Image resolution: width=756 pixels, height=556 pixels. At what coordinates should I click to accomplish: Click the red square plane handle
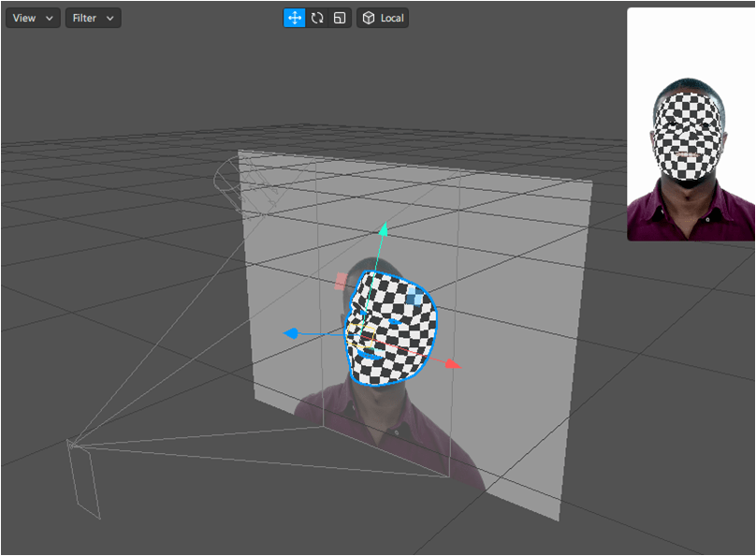coord(341,281)
